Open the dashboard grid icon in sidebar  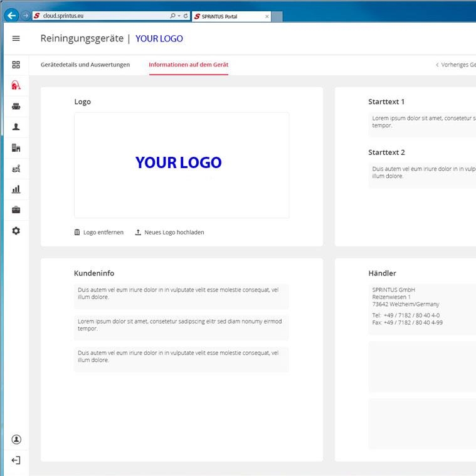tap(16, 65)
